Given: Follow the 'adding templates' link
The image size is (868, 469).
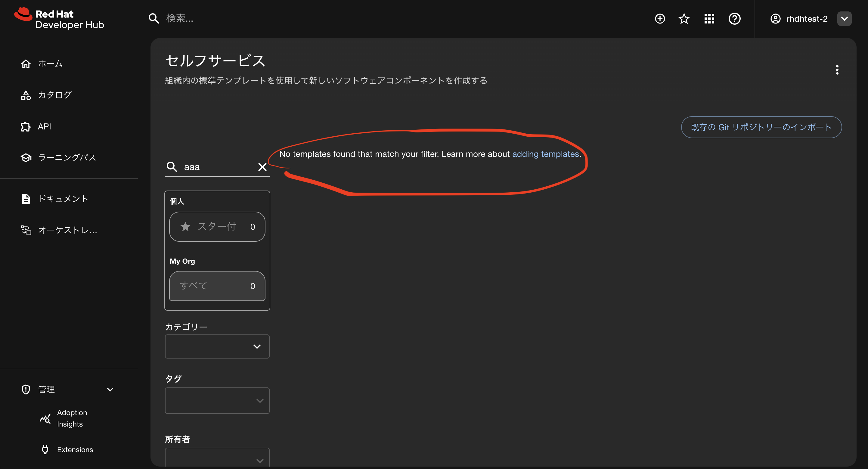Looking at the screenshot, I should pos(545,154).
